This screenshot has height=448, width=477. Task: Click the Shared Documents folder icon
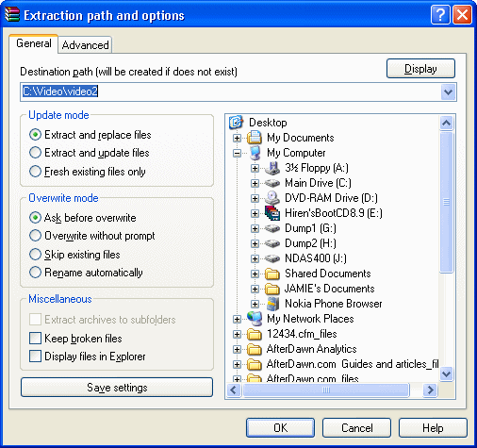[x=272, y=274]
